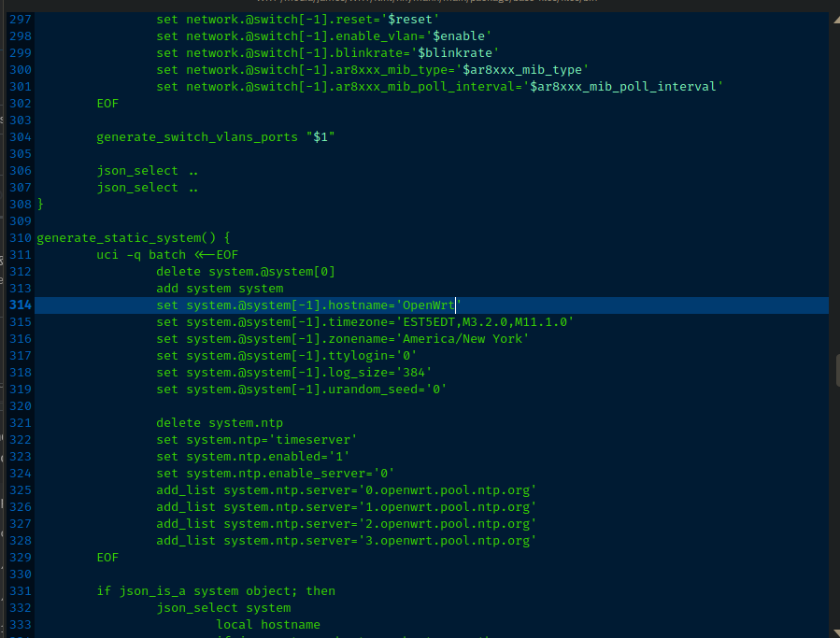This screenshot has width=840, height=638.
Task: Click the EOF marker on line 329
Action: point(107,558)
